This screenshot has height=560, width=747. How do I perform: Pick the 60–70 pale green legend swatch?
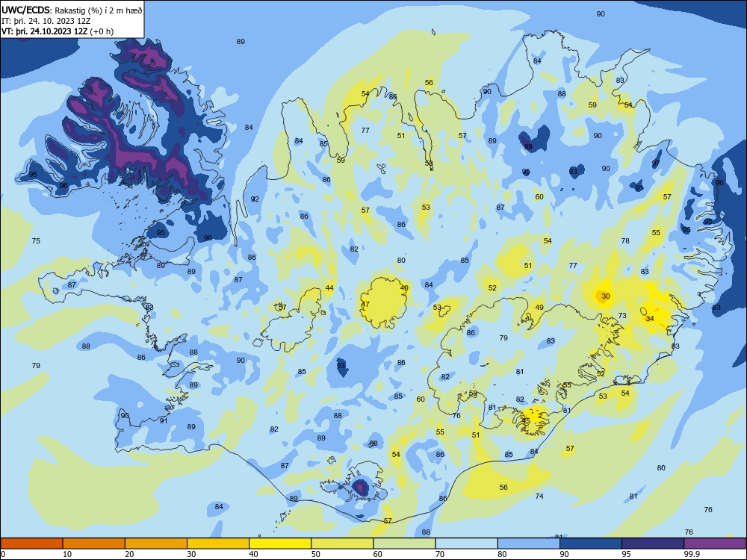coord(404,544)
